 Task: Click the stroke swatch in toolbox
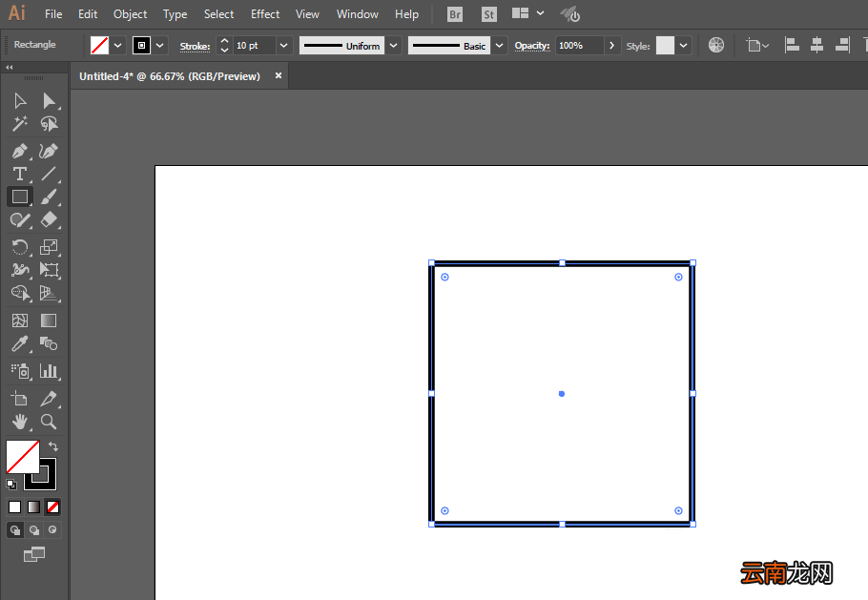pos(48,482)
